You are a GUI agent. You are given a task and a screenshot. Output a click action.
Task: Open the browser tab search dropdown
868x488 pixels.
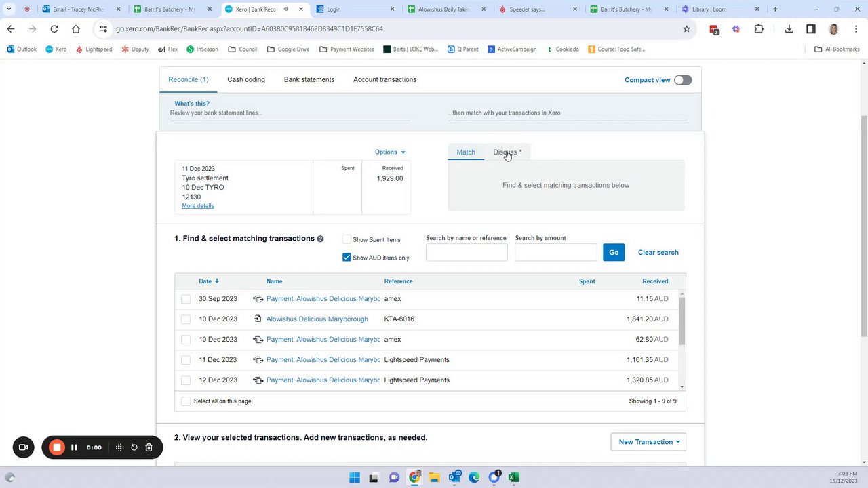[9, 9]
